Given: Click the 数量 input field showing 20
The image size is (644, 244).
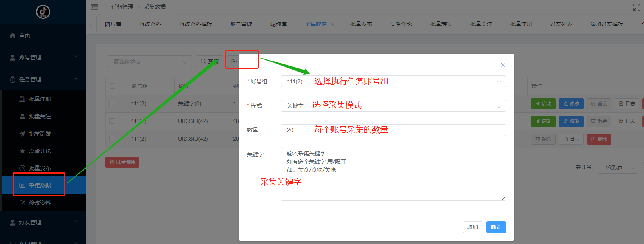Looking at the screenshot, I should tap(393, 130).
